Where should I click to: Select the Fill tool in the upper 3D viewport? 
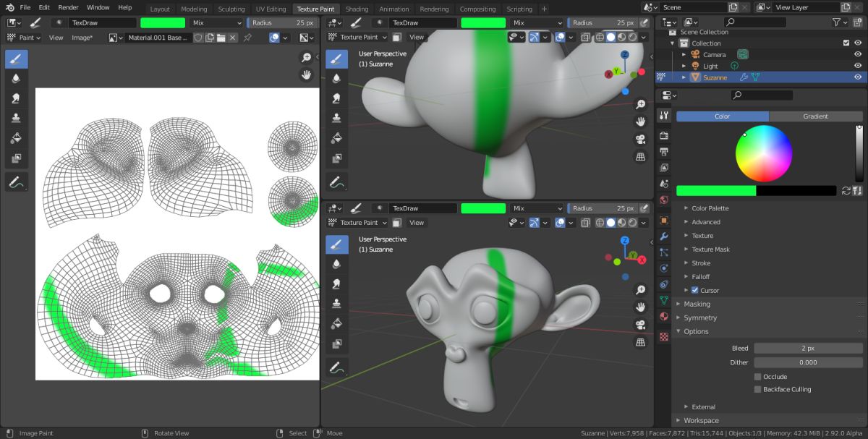pos(336,137)
